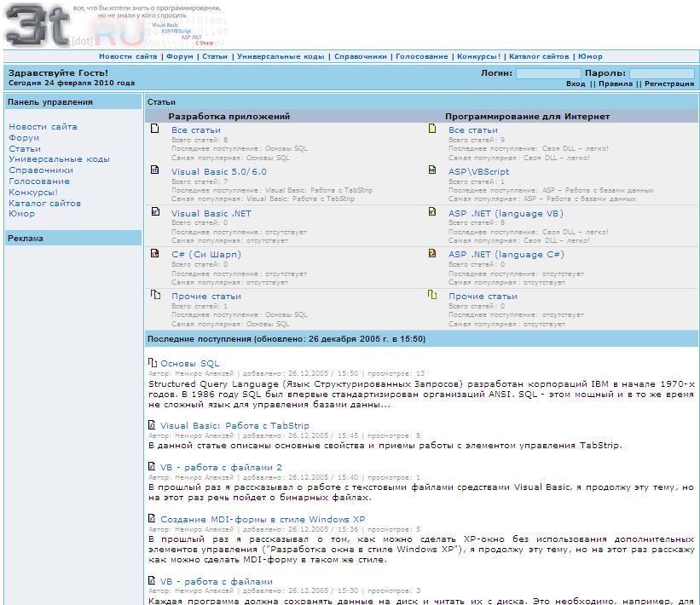Viewport: 700px width, 605px height.
Task: Open 'Юмор' in the top menu
Action: [590, 56]
